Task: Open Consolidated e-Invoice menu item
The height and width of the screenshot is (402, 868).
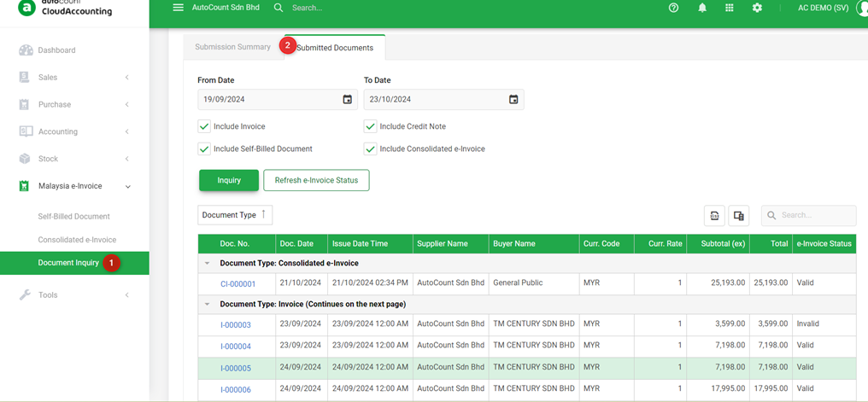Action: [x=77, y=240]
